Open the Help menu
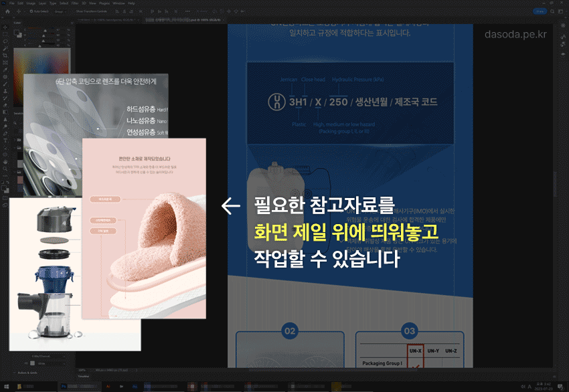Viewport: 569px width, 392px height. 131,3
